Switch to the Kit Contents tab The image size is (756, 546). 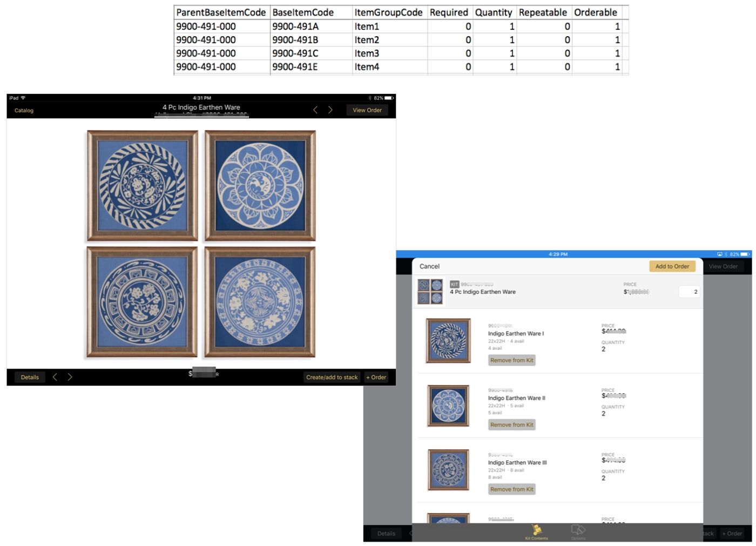tap(536, 532)
